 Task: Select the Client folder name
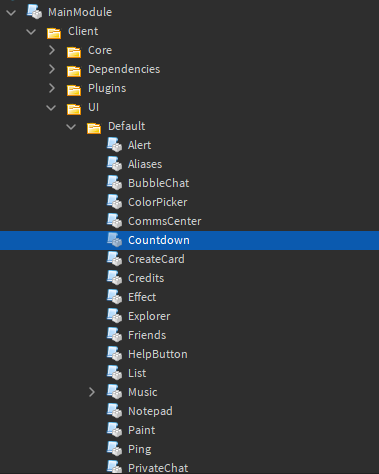pos(83,31)
